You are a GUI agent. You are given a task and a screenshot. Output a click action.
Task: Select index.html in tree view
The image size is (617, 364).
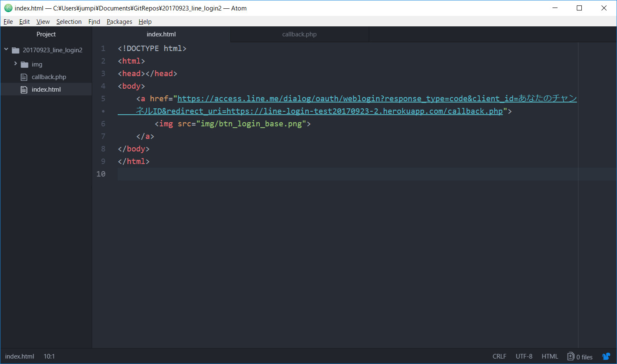[46, 90]
